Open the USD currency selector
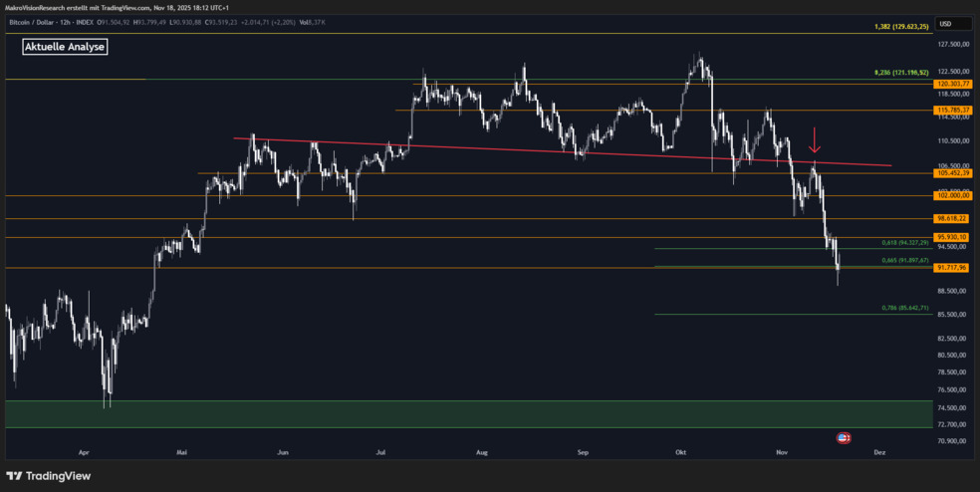Image resolution: width=980 pixels, height=492 pixels. tap(945, 24)
